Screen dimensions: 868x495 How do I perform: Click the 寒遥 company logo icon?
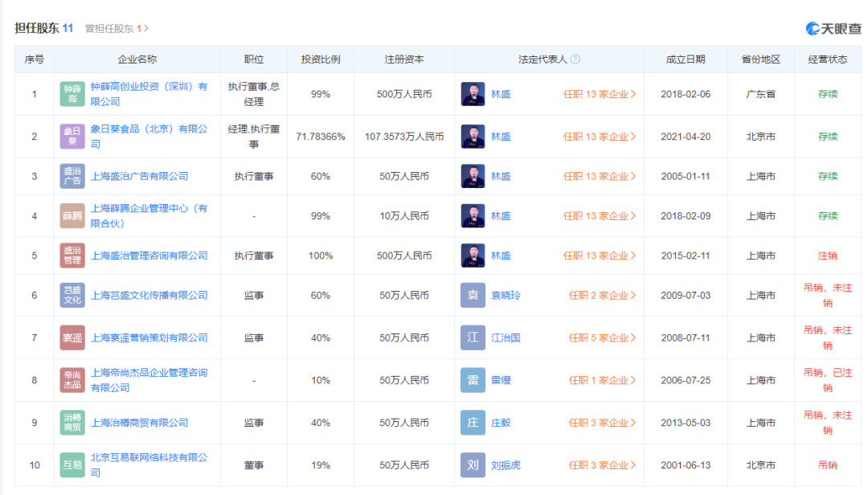point(72,337)
